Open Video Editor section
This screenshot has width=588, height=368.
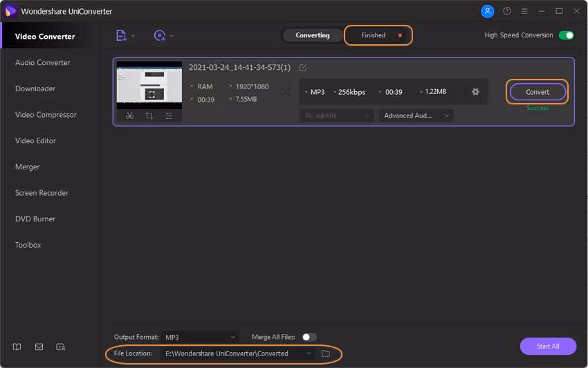[35, 140]
